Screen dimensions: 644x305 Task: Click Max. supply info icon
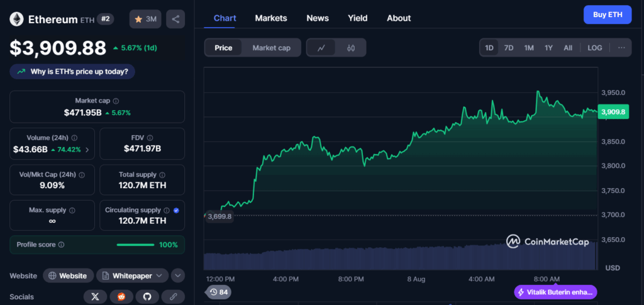point(72,210)
